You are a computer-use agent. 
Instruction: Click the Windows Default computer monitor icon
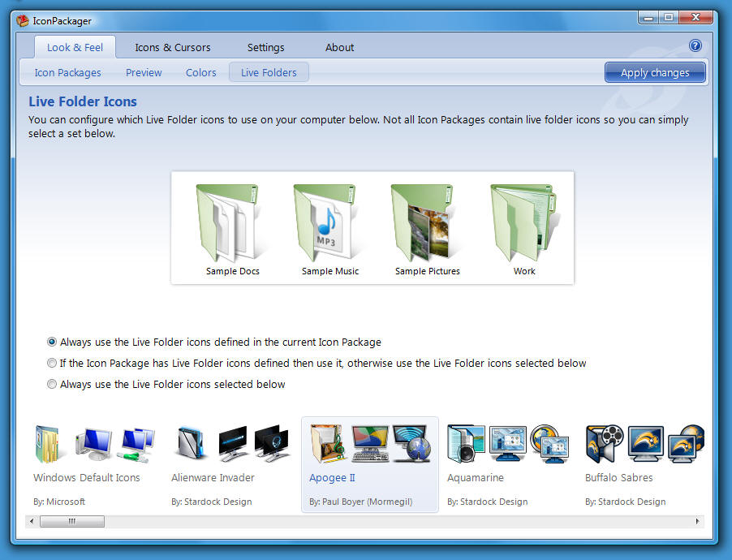click(94, 444)
